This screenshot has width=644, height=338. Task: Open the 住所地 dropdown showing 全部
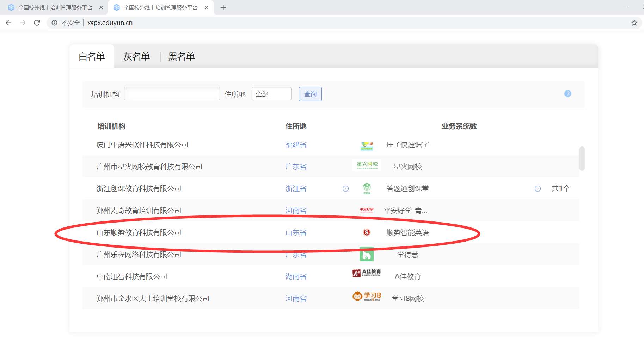pyautogui.click(x=271, y=94)
